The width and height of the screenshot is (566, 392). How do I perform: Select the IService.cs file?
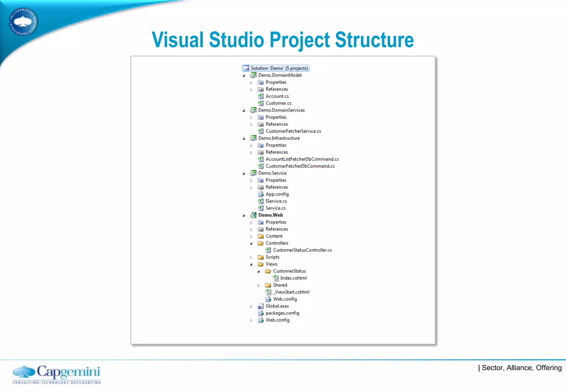[x=276, y=201]
